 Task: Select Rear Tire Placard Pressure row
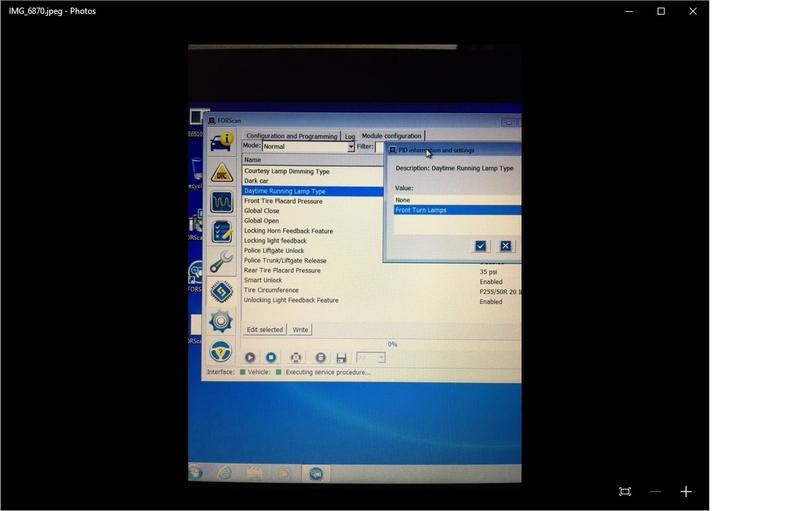coord(312,271)
